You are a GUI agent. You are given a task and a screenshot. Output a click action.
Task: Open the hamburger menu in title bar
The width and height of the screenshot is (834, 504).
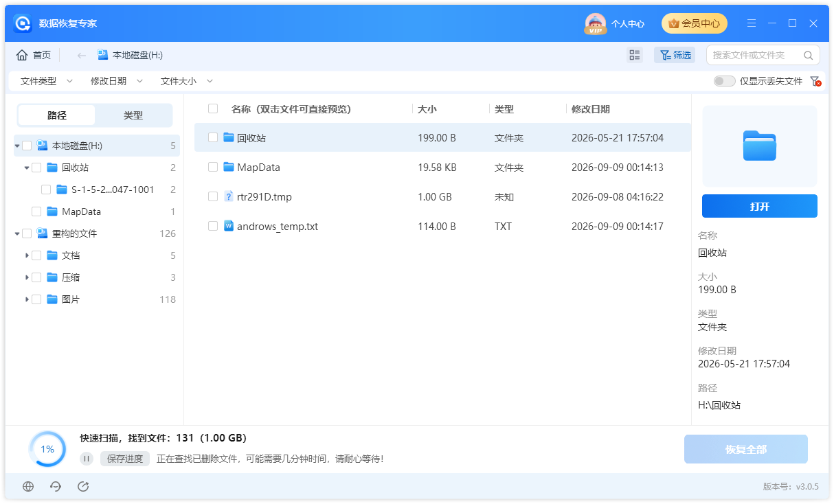(x=752, y=23)
